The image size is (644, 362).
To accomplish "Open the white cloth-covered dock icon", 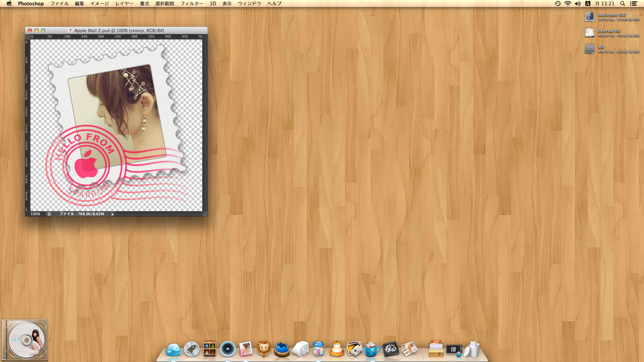I will coord(301,349).
